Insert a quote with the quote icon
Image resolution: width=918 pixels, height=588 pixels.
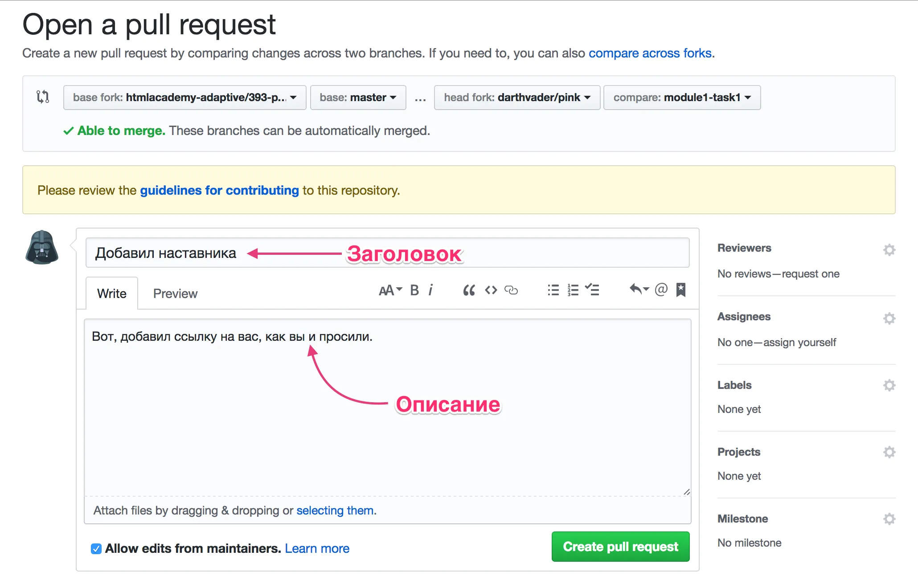coord(469,290)
